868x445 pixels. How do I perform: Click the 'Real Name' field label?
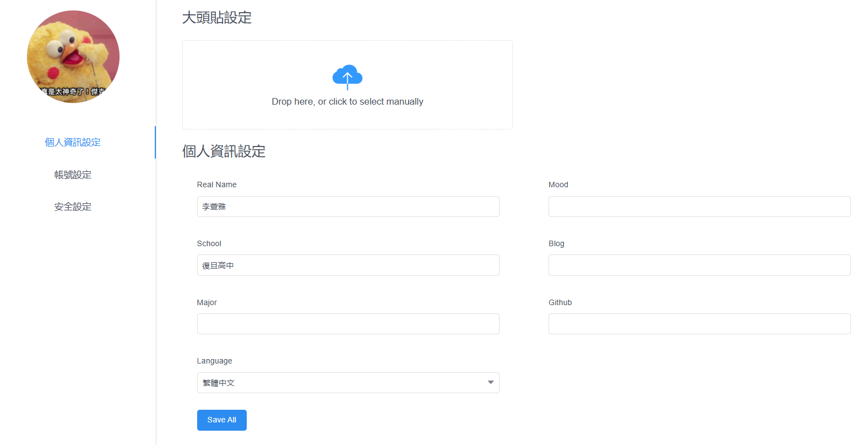coord(216,184)
